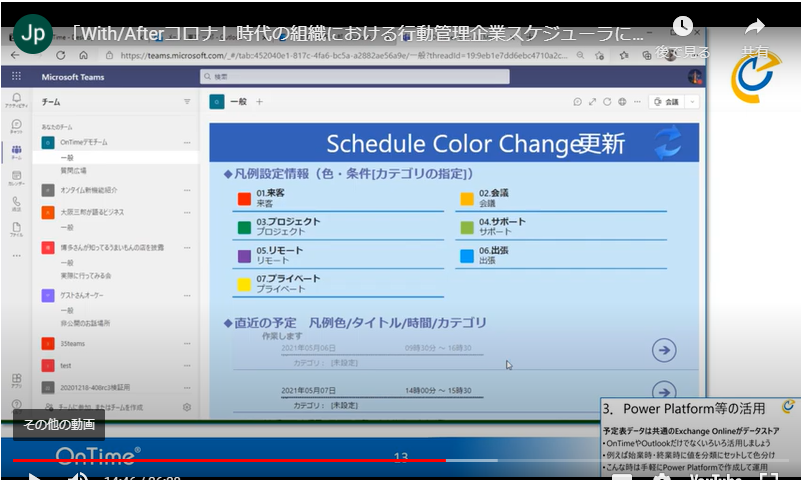Click the blue 06.出張 color swatch
801x480 pixels.
467,256
